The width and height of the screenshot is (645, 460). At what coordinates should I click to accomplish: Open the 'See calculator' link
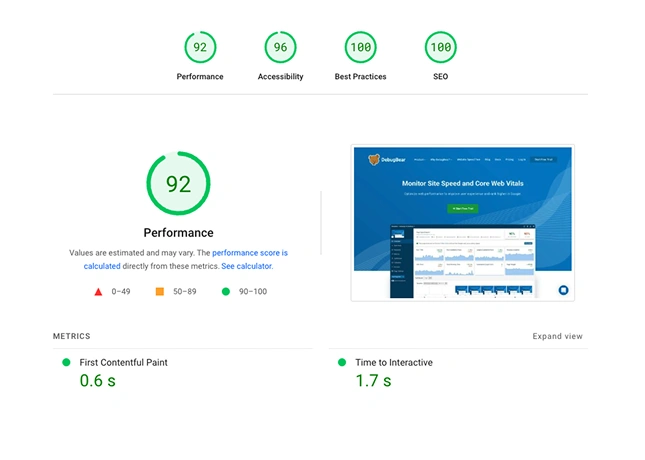[246, 266]
